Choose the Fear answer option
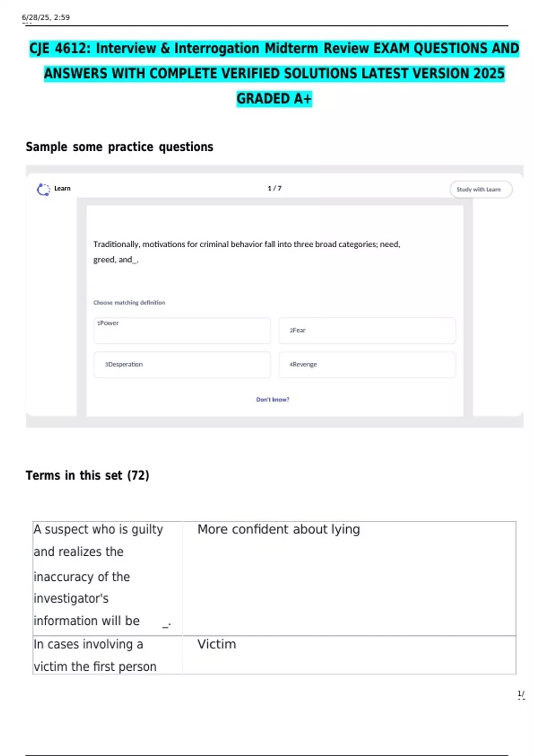This screenshot has height=756, width=534. pyautogui.click(x=367, y=330)
